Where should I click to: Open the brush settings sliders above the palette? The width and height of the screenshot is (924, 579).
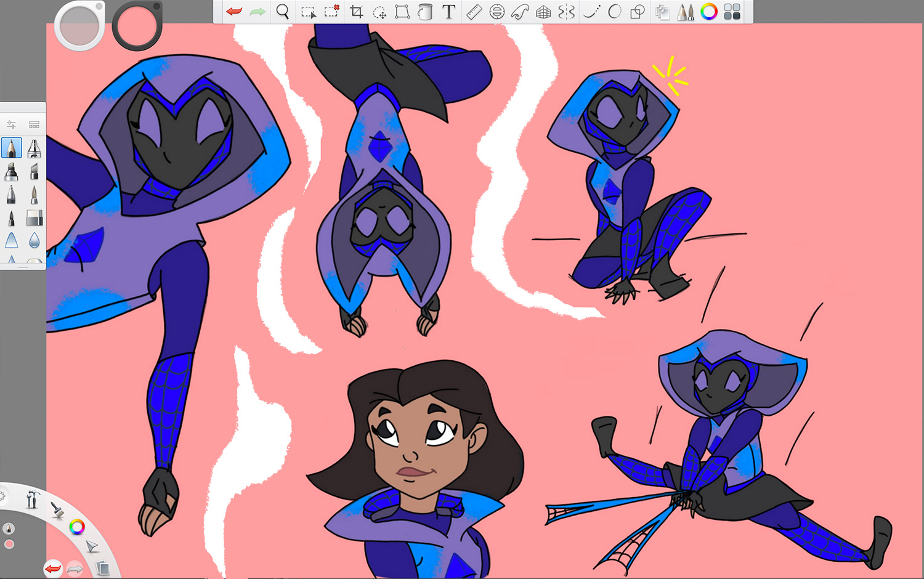tap(11, 123)
